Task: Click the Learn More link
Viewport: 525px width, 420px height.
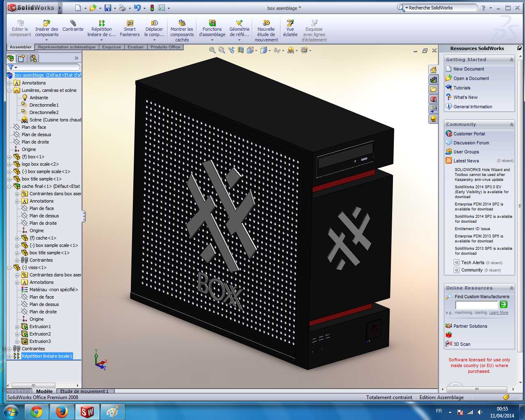Action: [x=498, y=313]
